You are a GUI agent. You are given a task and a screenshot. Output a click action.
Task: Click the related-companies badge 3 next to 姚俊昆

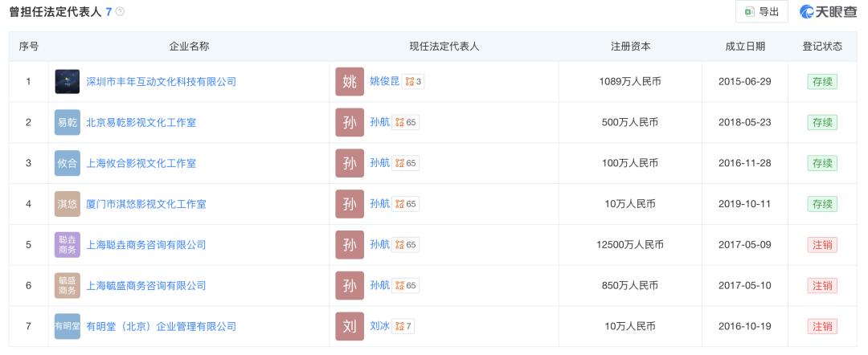414,82
